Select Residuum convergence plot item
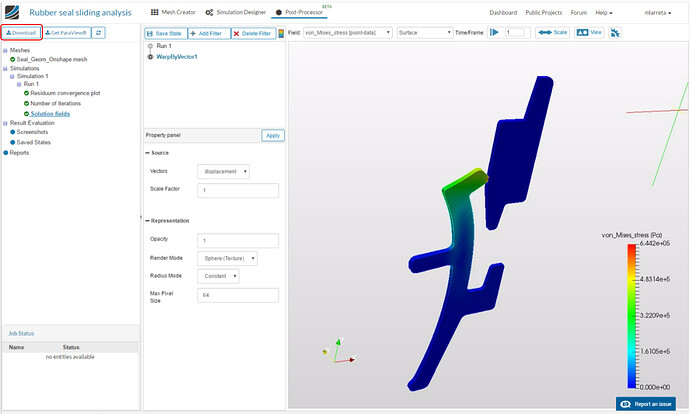This screenshot has height=414, width=690. [65, 93]
